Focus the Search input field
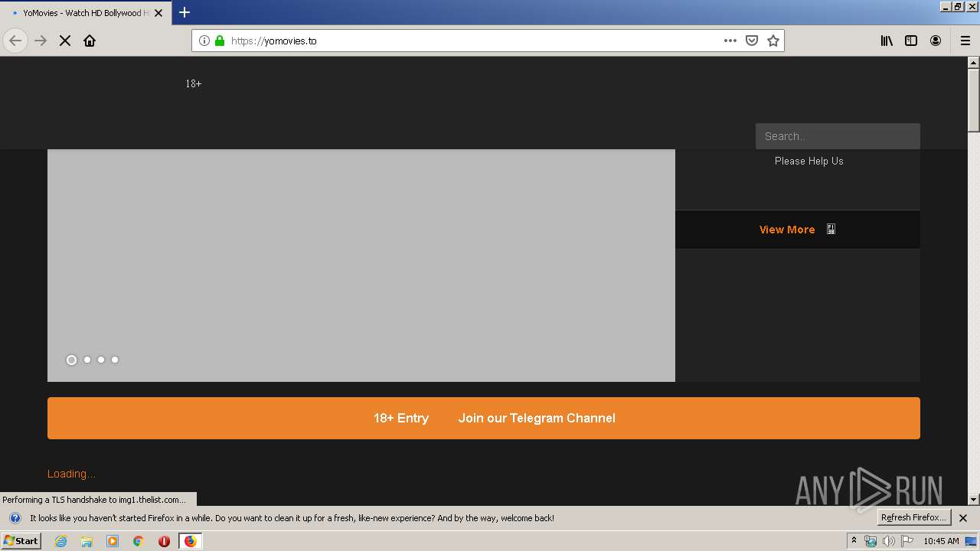This screenshot has width=980, height=551. [x=838, y=136]
